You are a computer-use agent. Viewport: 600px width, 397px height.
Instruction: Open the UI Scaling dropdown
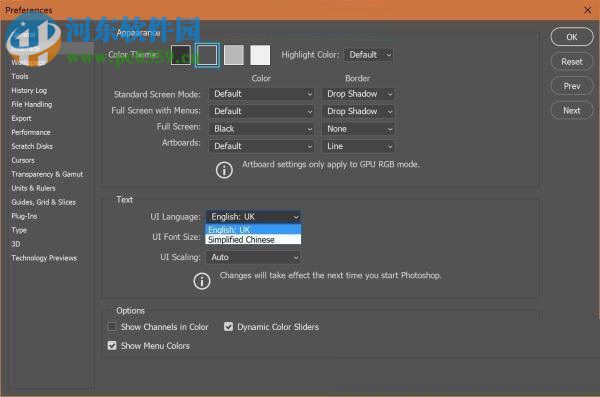click(x=253, y=257)
